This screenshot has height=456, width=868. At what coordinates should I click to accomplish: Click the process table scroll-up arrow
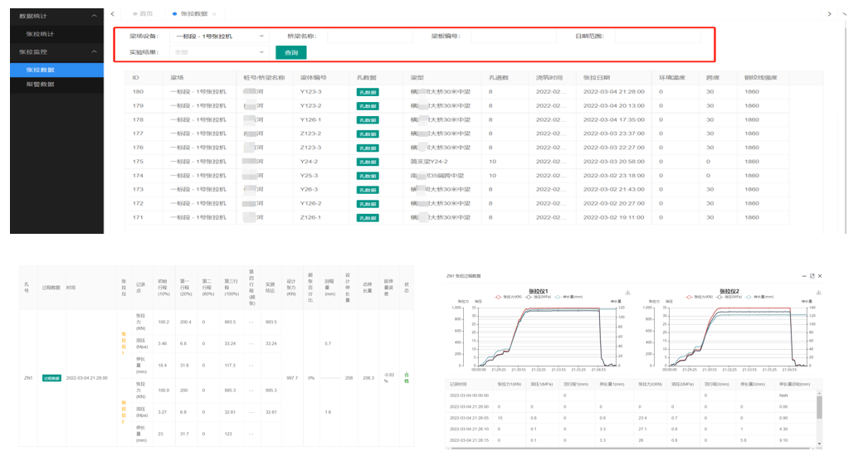click(819, 394)
